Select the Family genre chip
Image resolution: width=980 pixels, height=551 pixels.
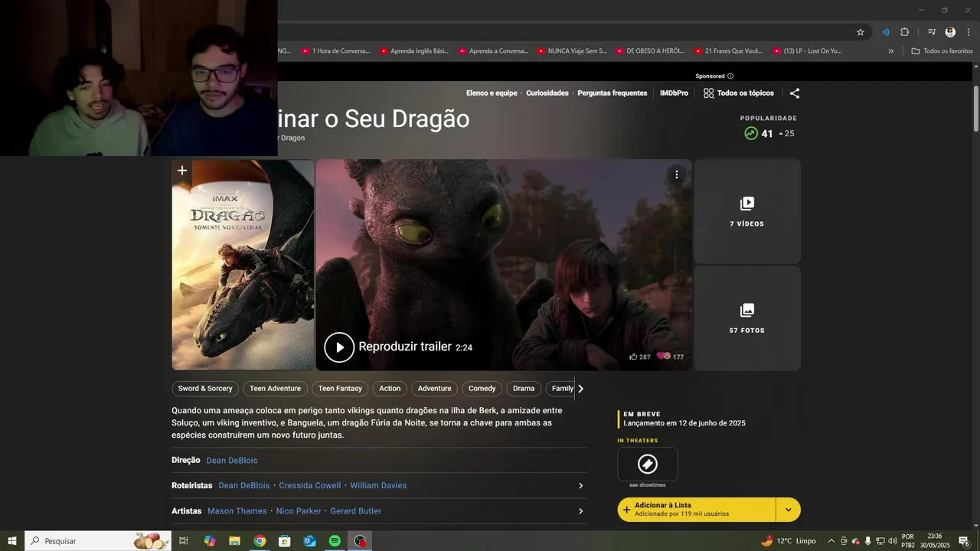(x=560, y=389)
